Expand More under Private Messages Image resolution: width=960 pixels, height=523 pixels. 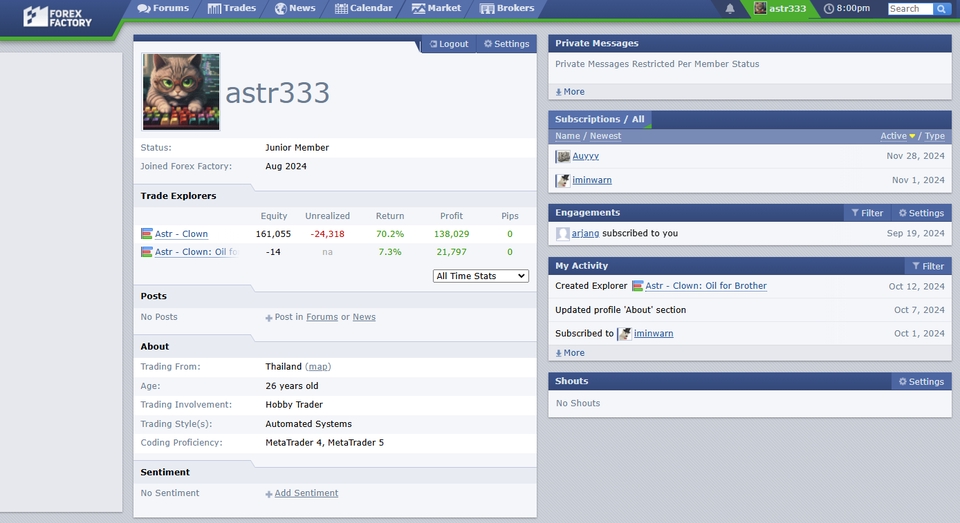pyautogui.click(x=570, y=92)
